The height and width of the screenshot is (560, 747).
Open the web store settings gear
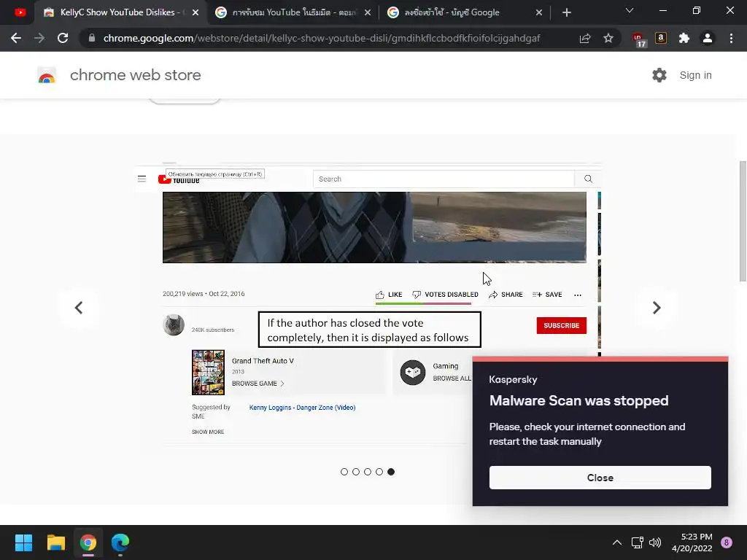tap(659, 75)
